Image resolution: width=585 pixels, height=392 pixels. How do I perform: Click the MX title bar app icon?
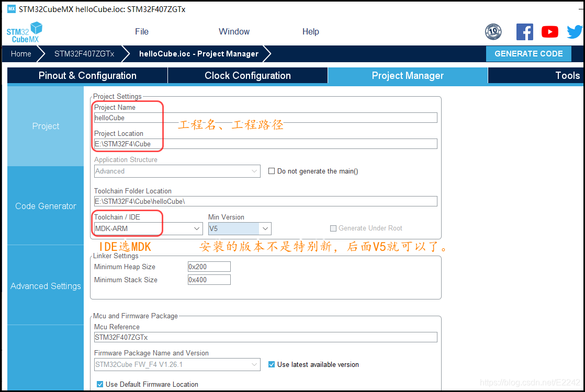pyautogui.click(x=12, y=8)
